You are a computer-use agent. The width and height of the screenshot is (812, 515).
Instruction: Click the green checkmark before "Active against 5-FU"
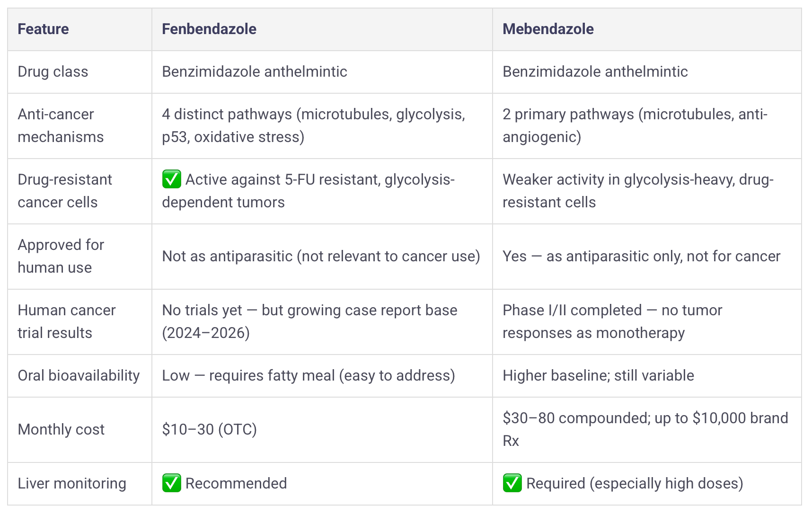click(171, 180)
